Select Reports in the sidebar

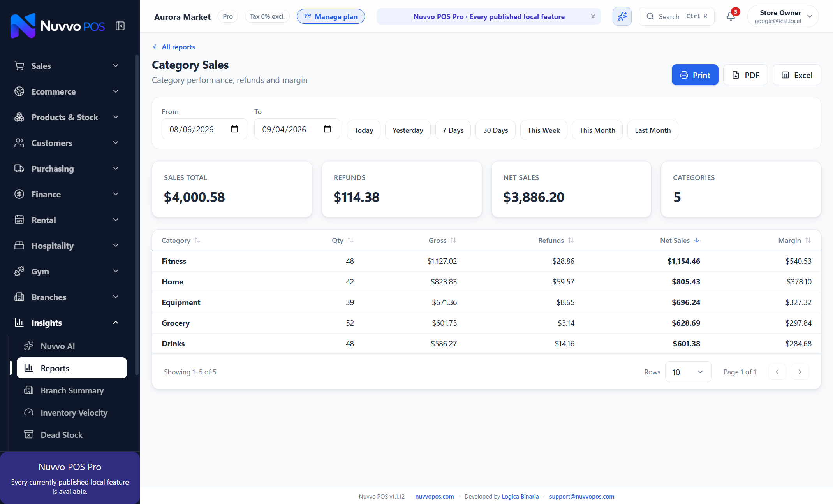pyautogui.click(x=72, y=368)
